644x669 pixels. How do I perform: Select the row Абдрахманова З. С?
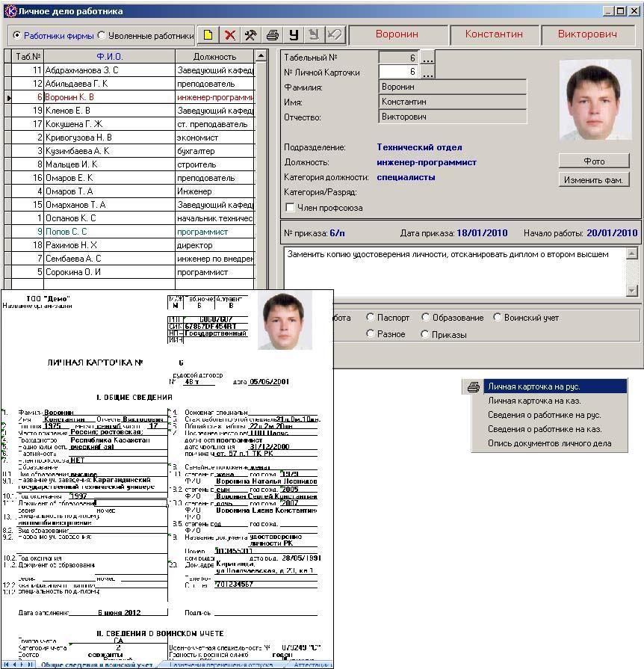[133, 70]
